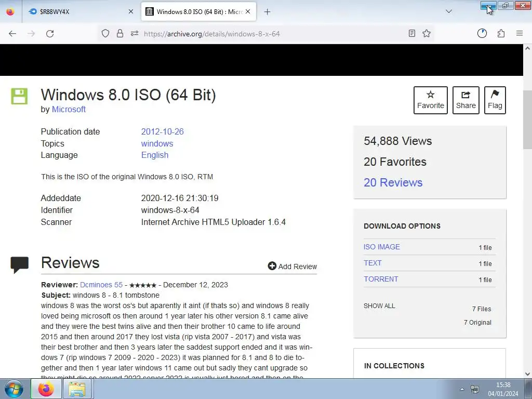Screen dimensions: 532x399
Task: Show site security padlock info
Action: [120, 34]
